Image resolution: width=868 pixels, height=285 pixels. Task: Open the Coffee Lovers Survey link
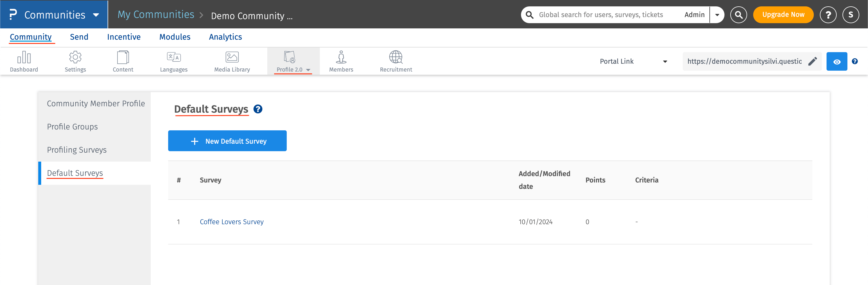point(231,222)
